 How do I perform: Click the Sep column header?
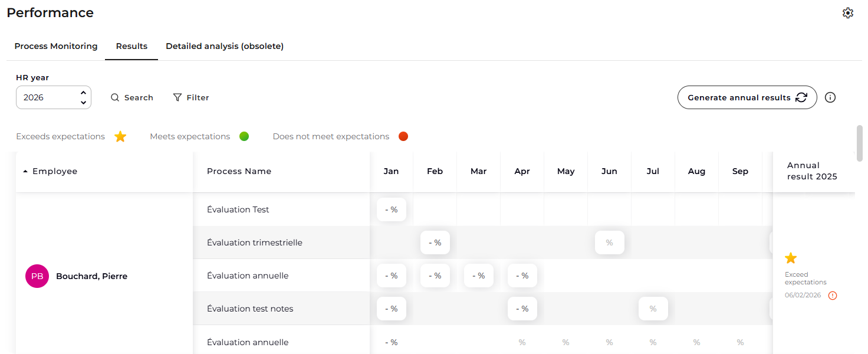coord(740,171)
